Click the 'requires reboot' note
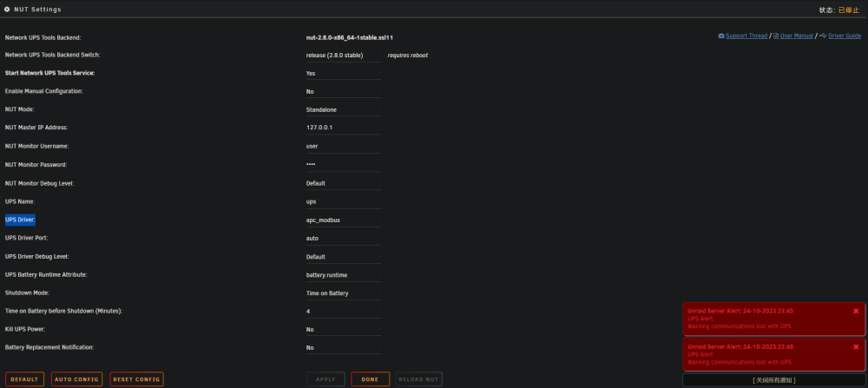 (407, 56)
